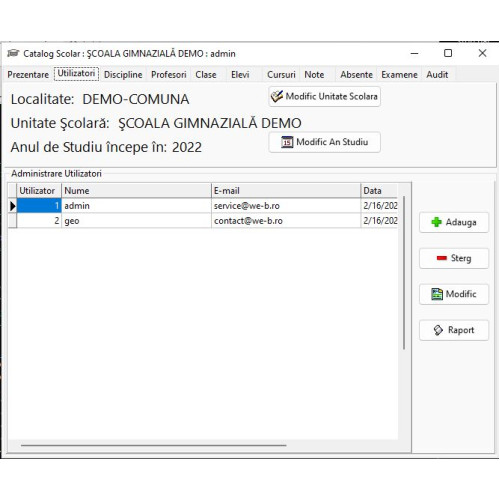Select the row pointer arrow for admin
The height and width of the screenshot is (500, 500).
click(x=12, y=206)
